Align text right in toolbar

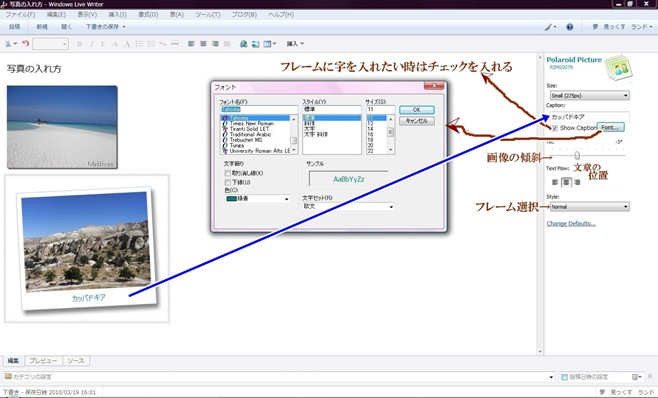pyautogui.click(x=215, y=44)
